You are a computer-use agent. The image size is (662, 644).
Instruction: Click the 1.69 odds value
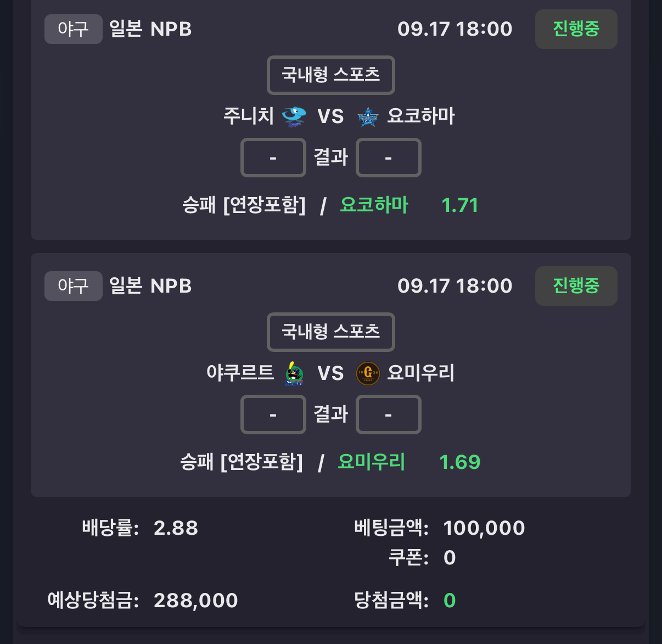click(460, 462)
